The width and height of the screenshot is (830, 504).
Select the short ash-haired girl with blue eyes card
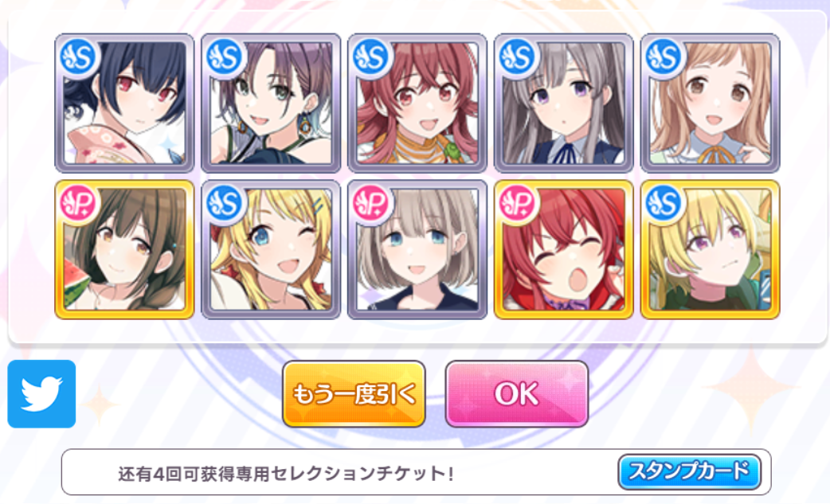(x=417, y=250)
